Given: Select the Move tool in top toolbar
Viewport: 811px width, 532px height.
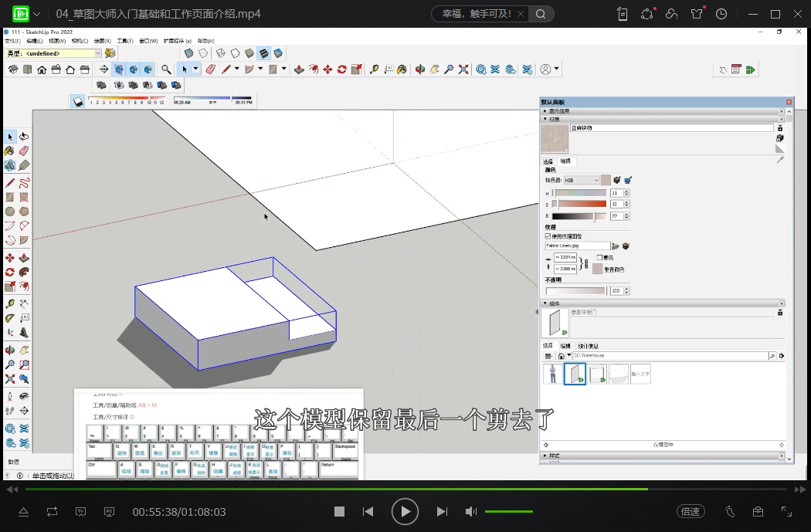Looking at the screenshot, I should [327, 69].
